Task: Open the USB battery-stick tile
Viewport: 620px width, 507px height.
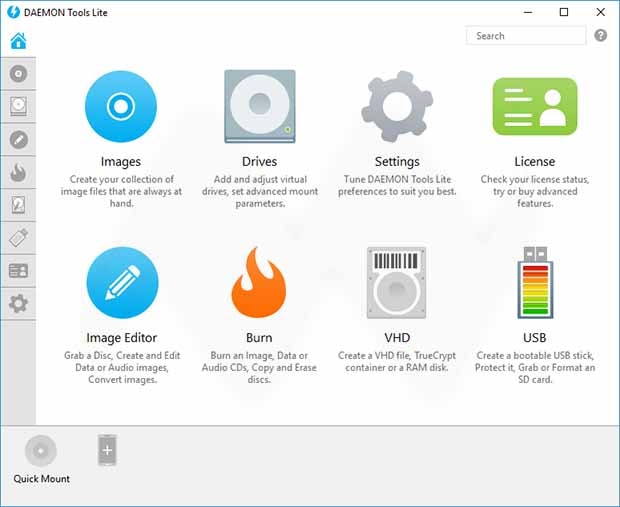Action: pos(535,282)
